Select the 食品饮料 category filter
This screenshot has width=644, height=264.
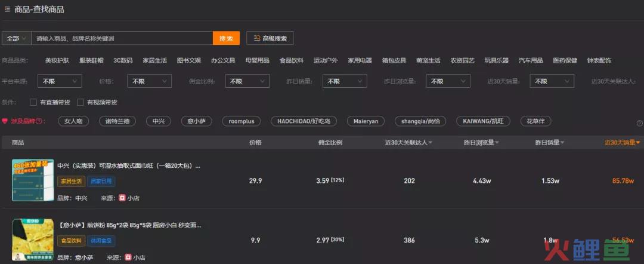pos(292,60)
